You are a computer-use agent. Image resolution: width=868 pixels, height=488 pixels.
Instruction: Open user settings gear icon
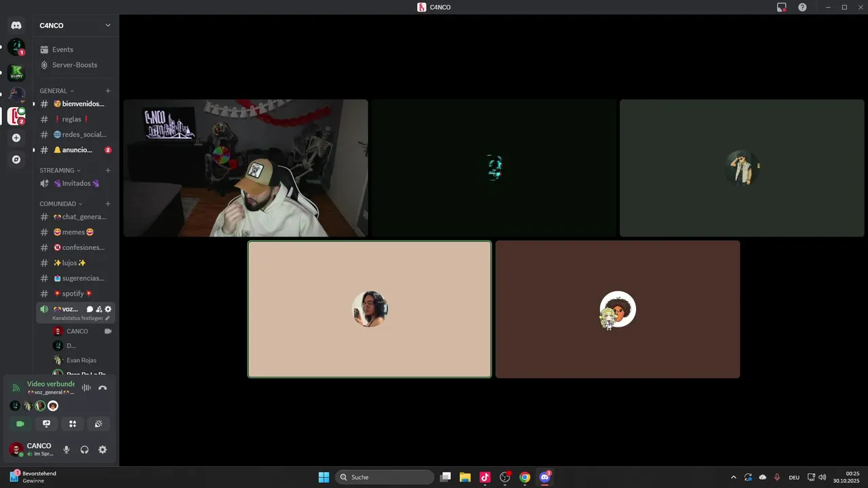[102, 449]
